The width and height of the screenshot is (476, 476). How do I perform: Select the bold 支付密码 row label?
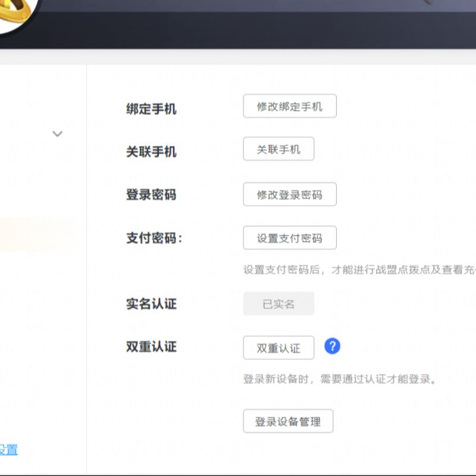click(154, 238)
